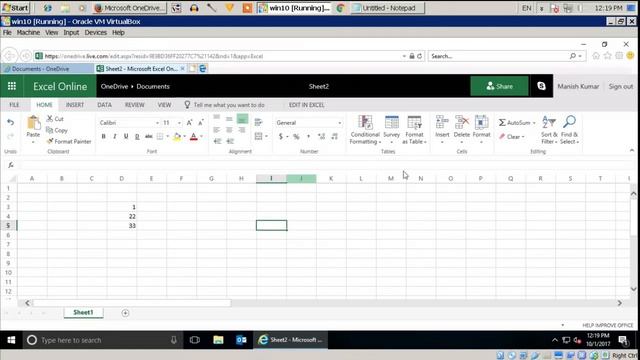Click the Redo arrow icon
Viewport: 640px width, 360px height.
pyautogui.click(x=11, y=136)
